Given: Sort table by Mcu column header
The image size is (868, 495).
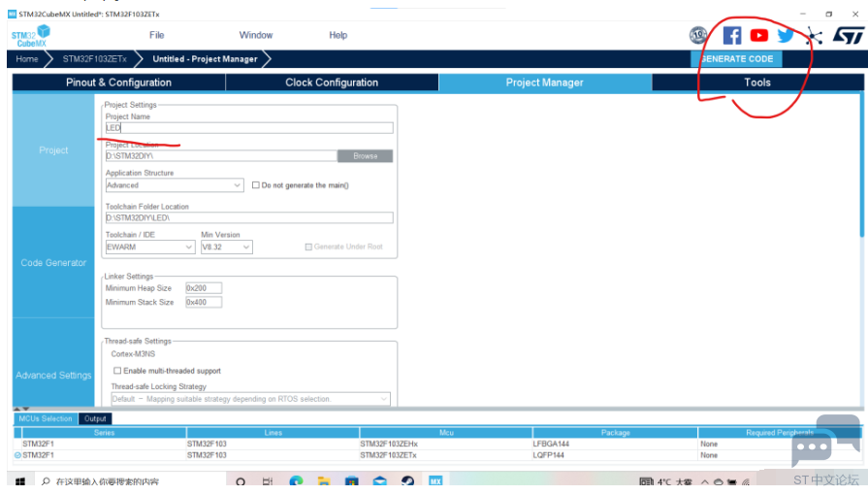Looking at the screenshot, I should (x=446, y=432).
